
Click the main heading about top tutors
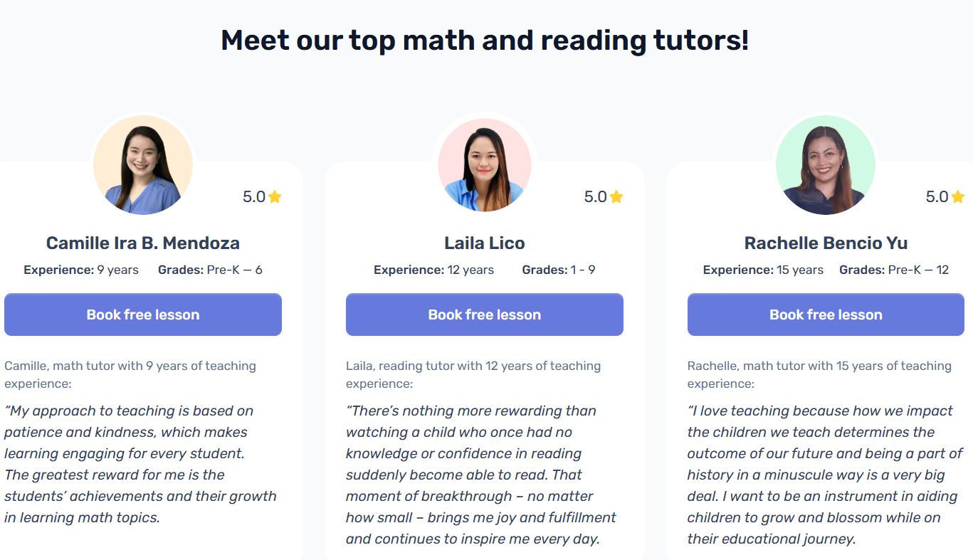point(486,41)
